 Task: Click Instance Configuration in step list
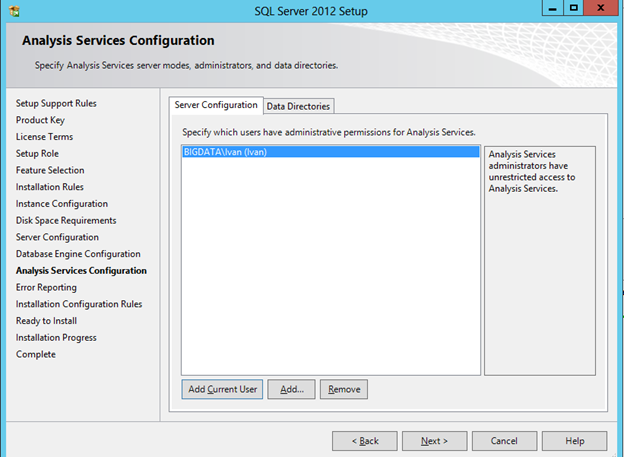click(x=62, y=204)
